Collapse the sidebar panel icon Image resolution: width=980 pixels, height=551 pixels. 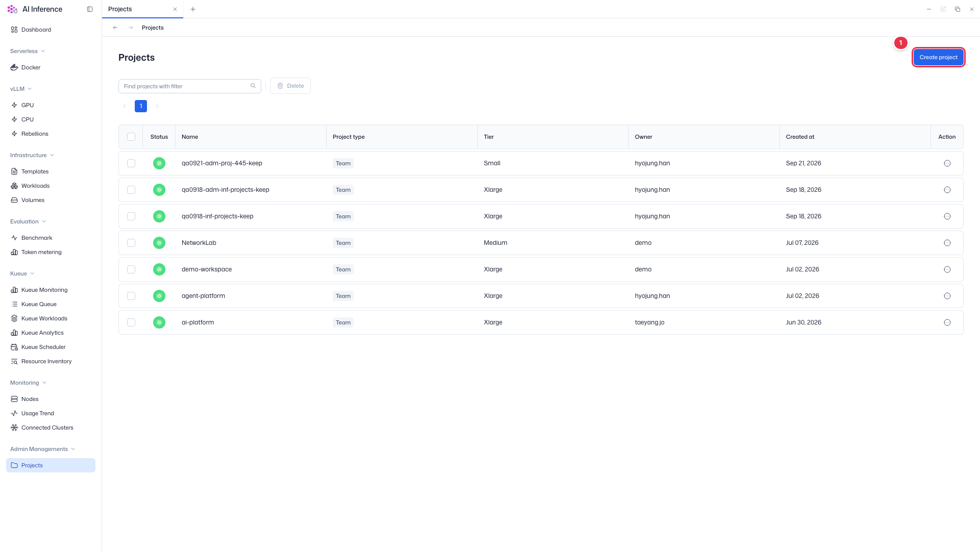[90, 9]
